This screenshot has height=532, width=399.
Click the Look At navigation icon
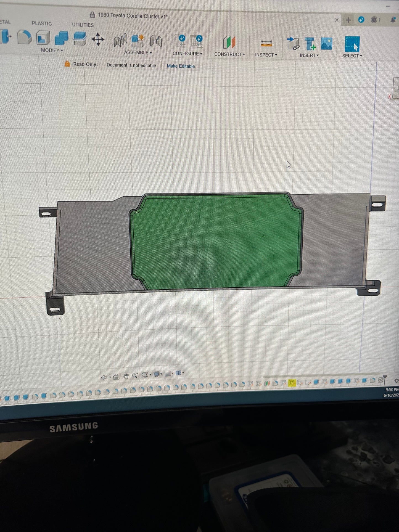117,377
